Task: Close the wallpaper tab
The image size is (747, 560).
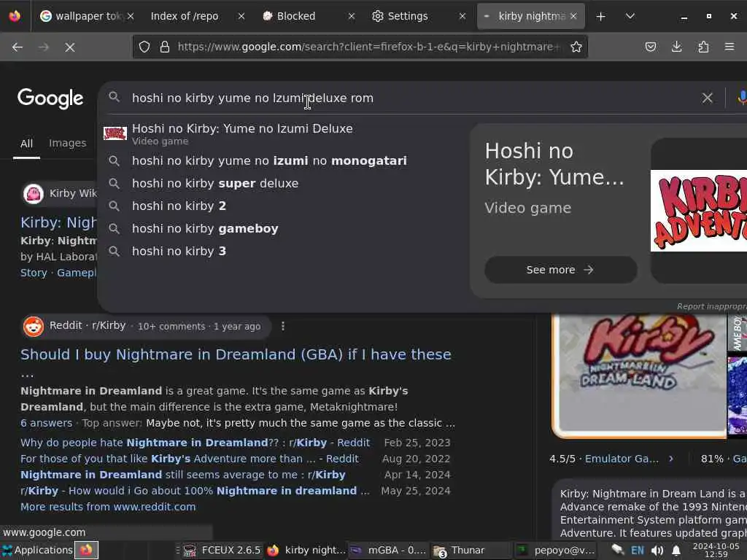Action: 131,16
